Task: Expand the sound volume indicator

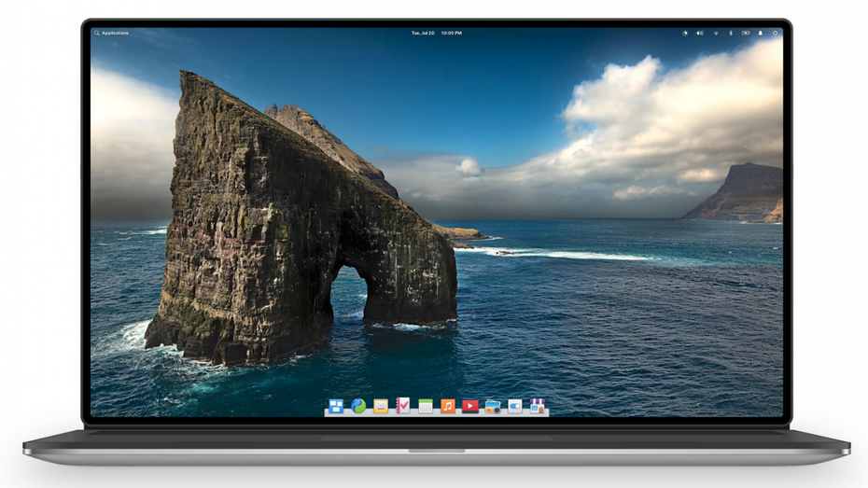Action: coord(700,33)
